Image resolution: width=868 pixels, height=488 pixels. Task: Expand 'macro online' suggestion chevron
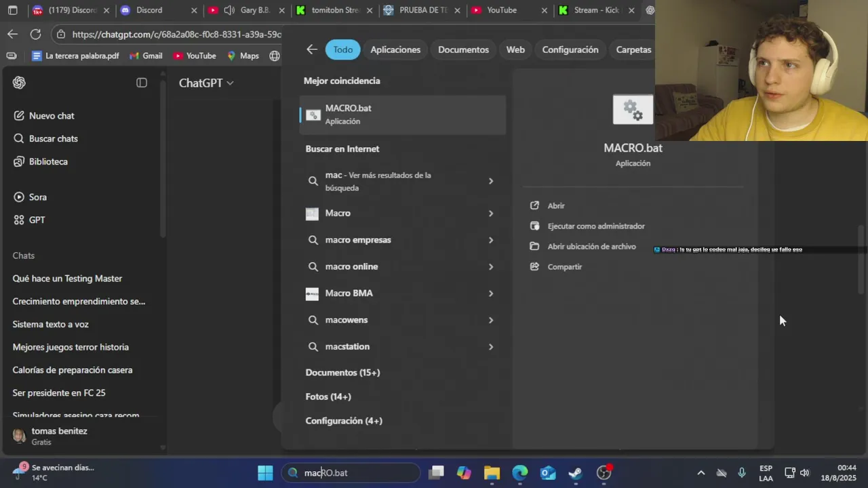point(491,267)
